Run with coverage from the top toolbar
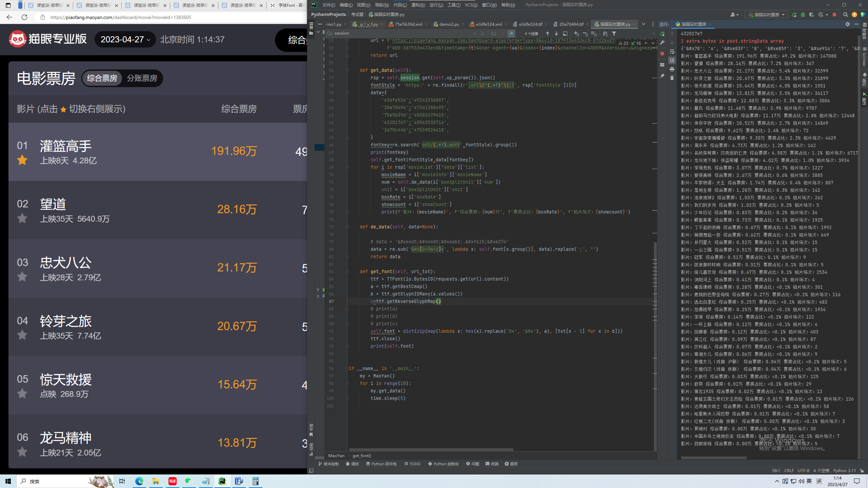Screen dimensions: 868x488 coord(811,15)
